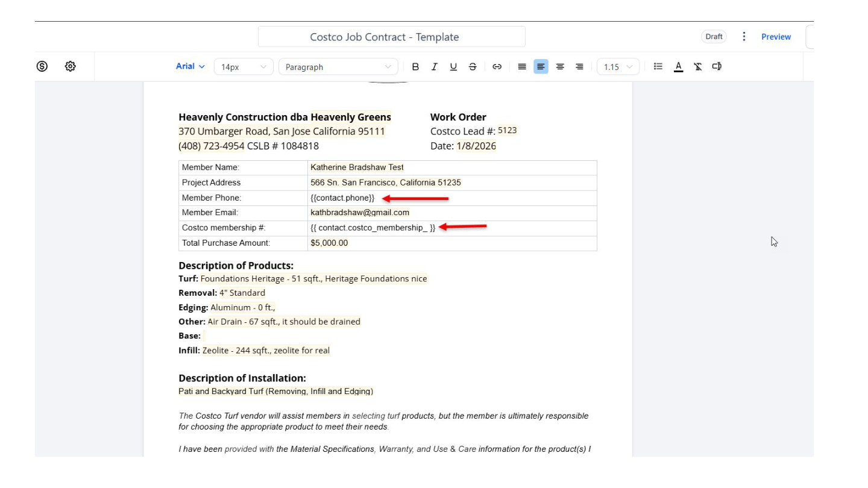Click the Costco Turf vendor disclaimer paragraph
The width and height of the screenshot is (868, 488).
point(383,421)
